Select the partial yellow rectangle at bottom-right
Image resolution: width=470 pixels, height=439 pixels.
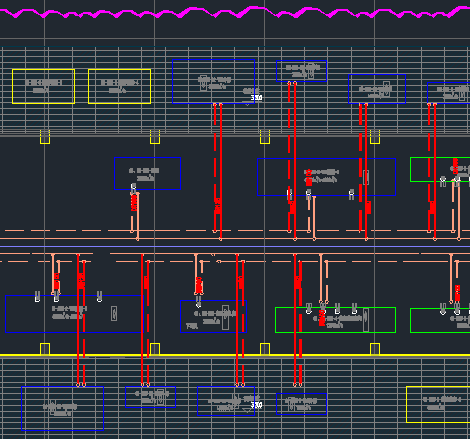(x=438, y=404)
